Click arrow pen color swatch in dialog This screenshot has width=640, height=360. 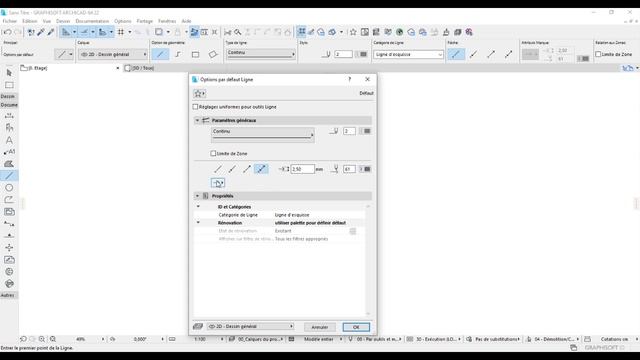(365, 169)
